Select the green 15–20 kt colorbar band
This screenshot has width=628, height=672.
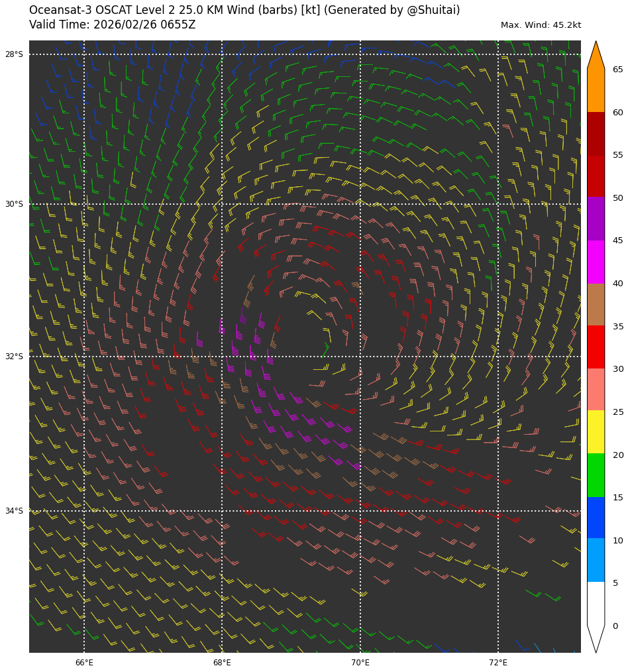[596, 475]
